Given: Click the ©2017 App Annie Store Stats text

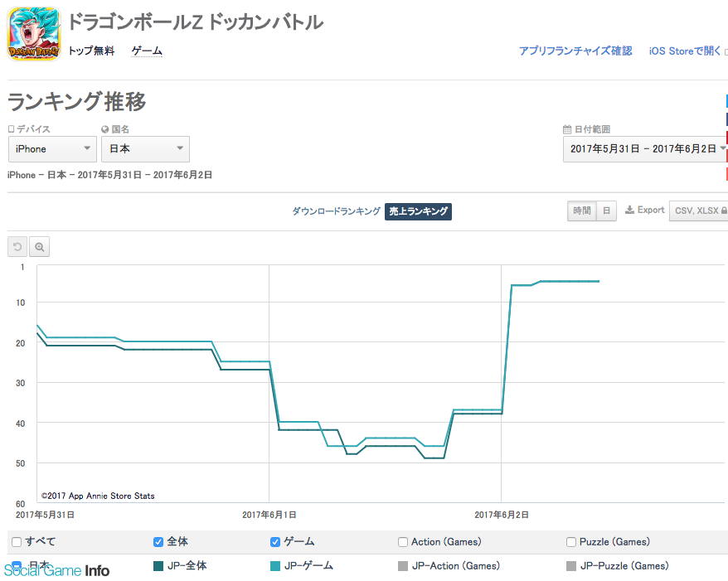Looking at the screenshot, I should coord(98,496).
